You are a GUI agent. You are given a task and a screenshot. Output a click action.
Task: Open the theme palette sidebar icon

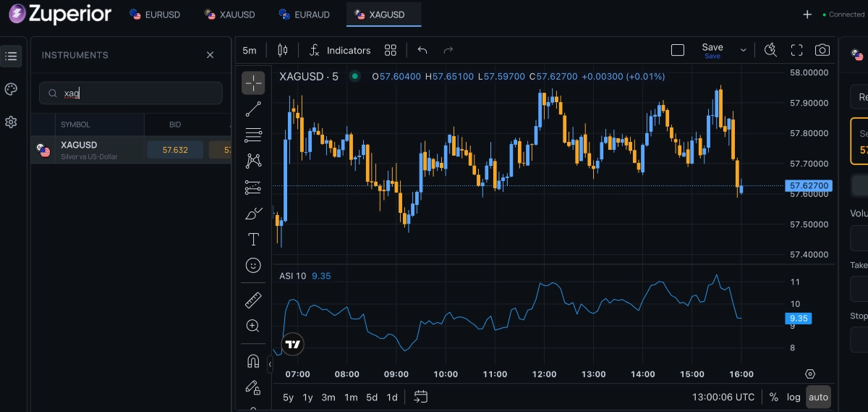(11, 89)
